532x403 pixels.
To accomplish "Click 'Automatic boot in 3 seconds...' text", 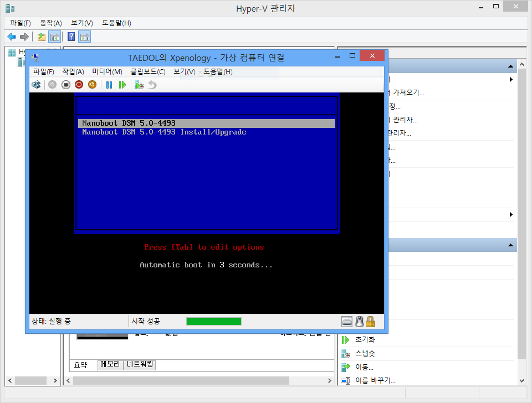I will coord(206,265).
